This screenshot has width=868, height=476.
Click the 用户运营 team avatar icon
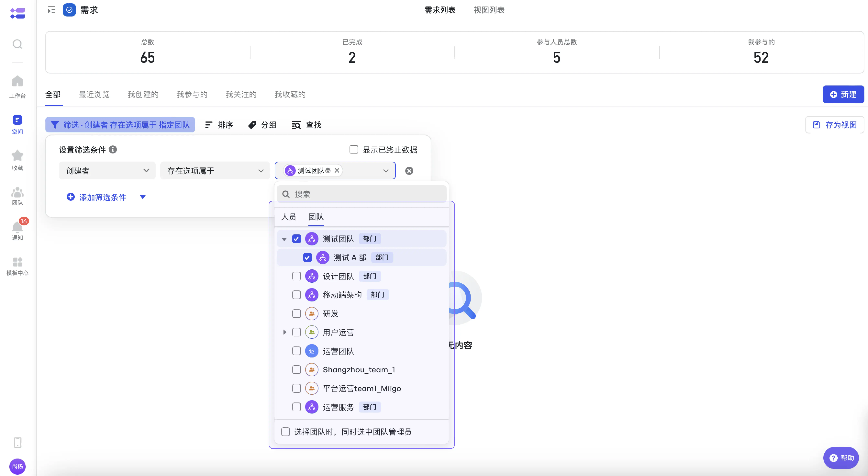[x=312, y=332]
